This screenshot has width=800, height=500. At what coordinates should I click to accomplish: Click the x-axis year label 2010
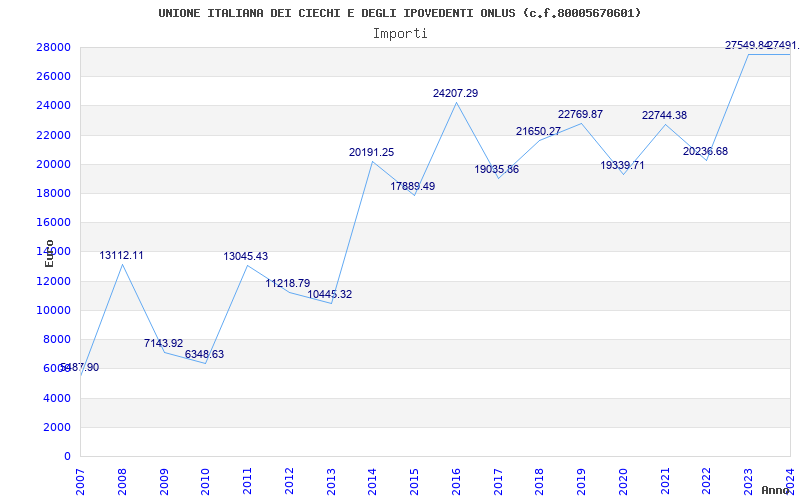(206, 482)
